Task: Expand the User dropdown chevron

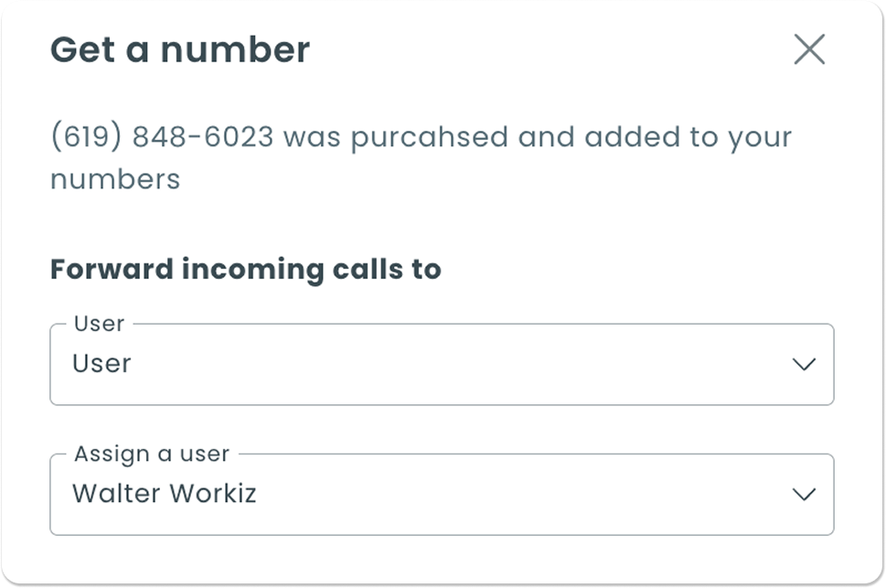Action: click(x=803, y=364)
